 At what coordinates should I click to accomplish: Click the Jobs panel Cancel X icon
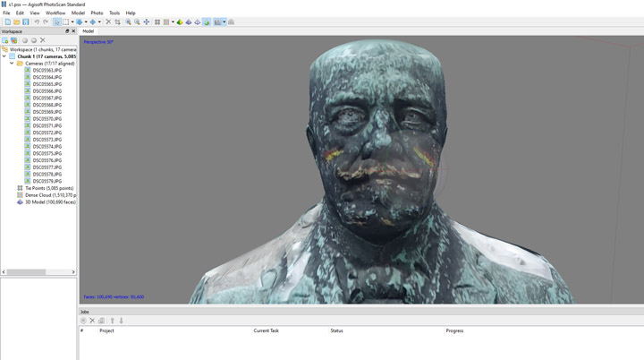click(x=92, y=321)
